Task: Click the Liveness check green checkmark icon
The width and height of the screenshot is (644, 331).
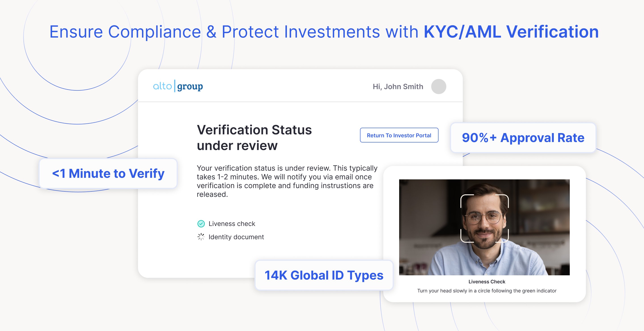Action: (201, 223)
